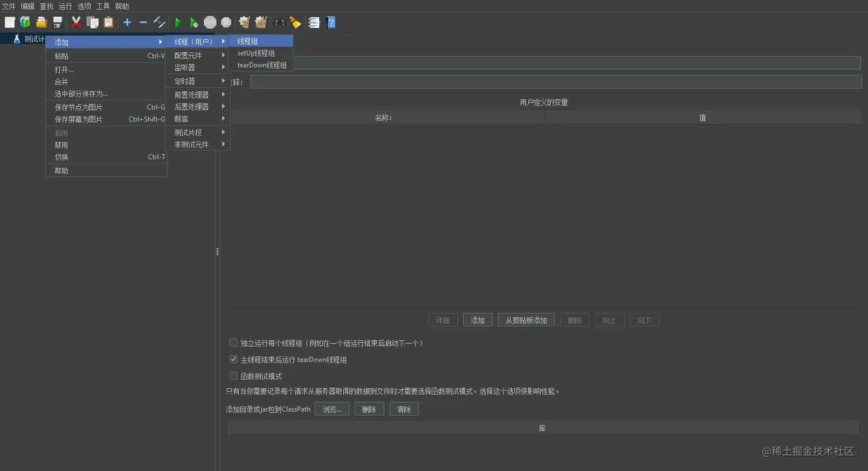Open the 文件 menu
868x471 pixels.
click(9, 6)
